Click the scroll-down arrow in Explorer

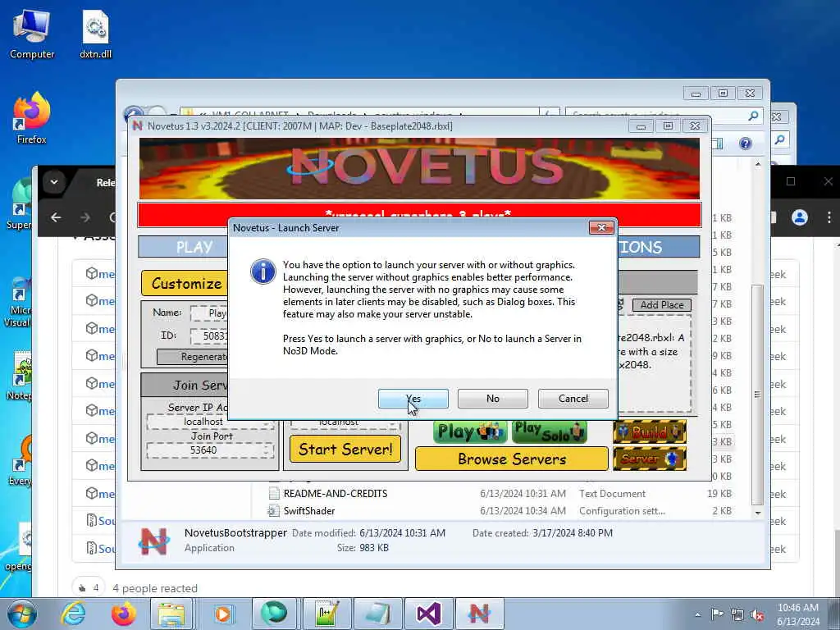pyautogui.click(x=757, y=514)
